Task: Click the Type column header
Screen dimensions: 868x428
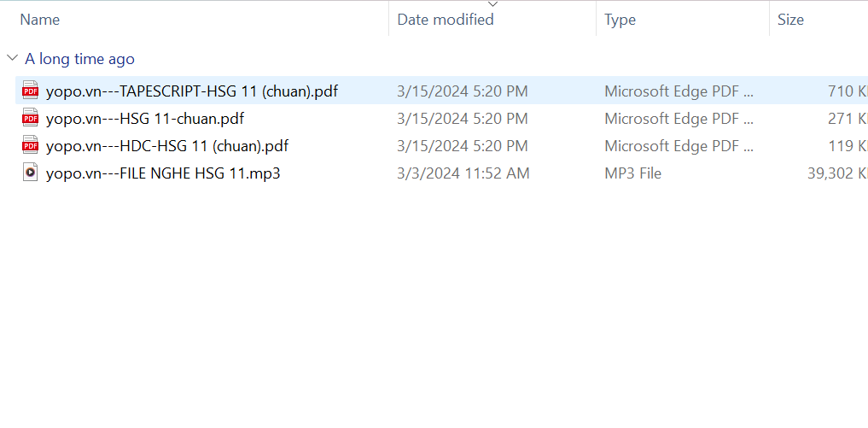Action: [x=620, y=20]
